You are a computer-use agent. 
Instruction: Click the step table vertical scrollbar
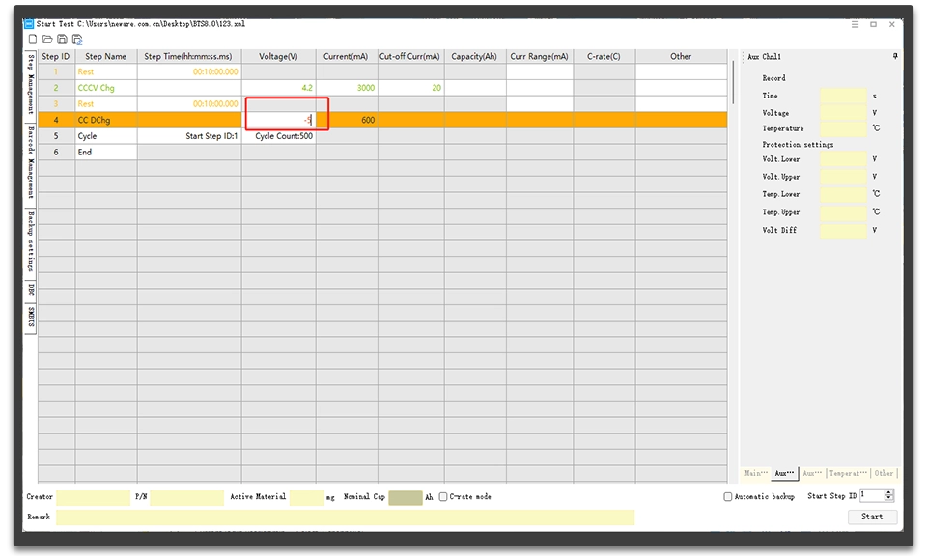tap(733, 83)
